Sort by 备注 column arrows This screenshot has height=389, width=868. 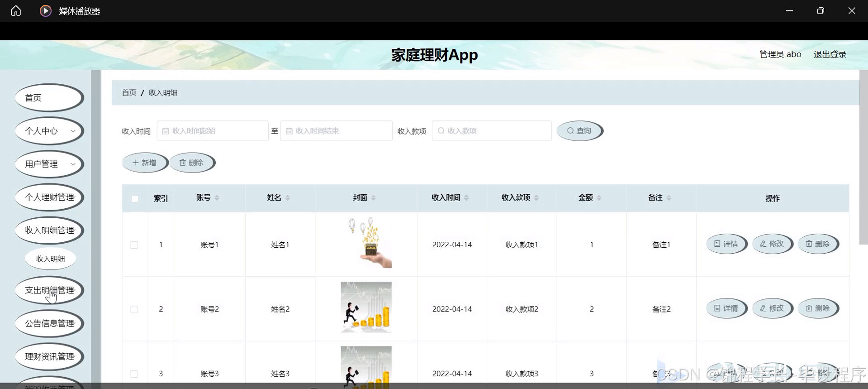pos(669,198)
